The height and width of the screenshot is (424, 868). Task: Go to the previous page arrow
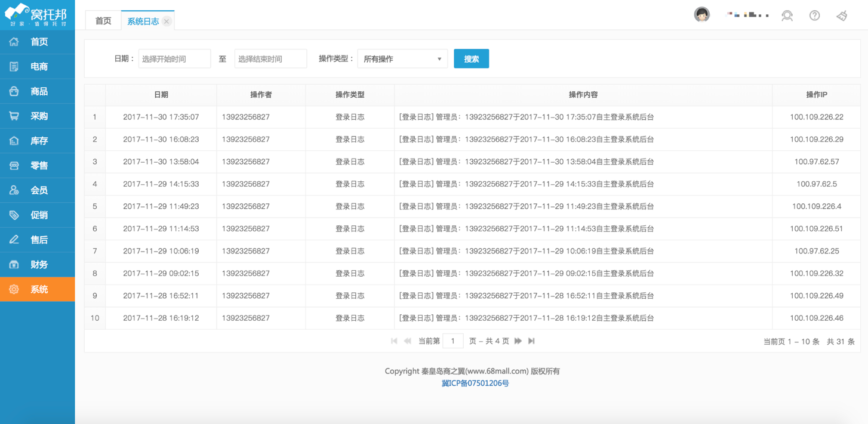(408, 341)
